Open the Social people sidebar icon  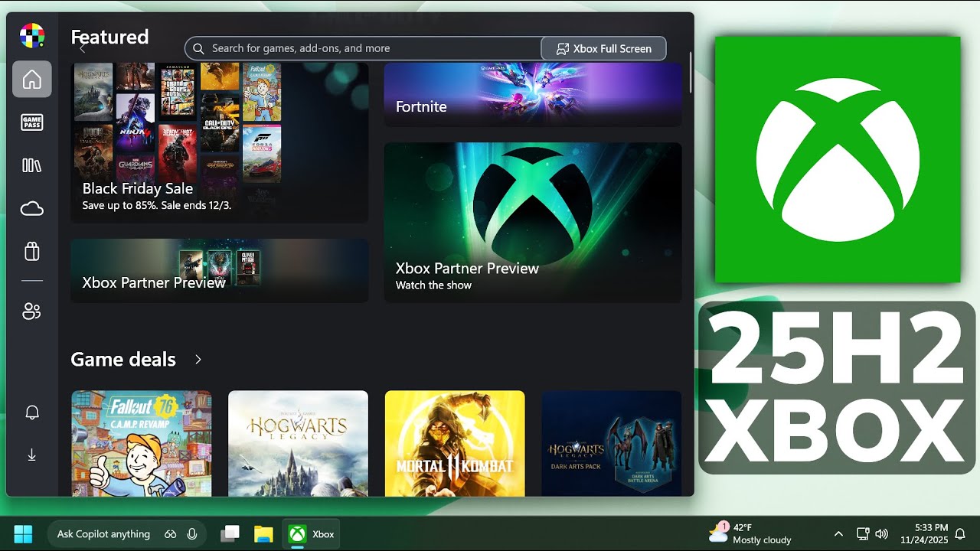pyautogui.click(x=32, y=311)
